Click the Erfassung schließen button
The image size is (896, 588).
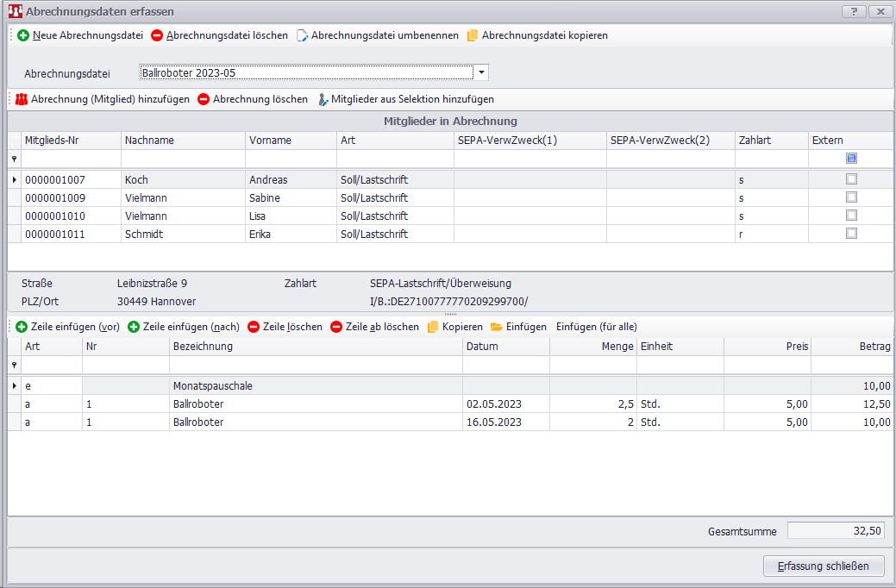pyautogui.click(x=824, y=566)
